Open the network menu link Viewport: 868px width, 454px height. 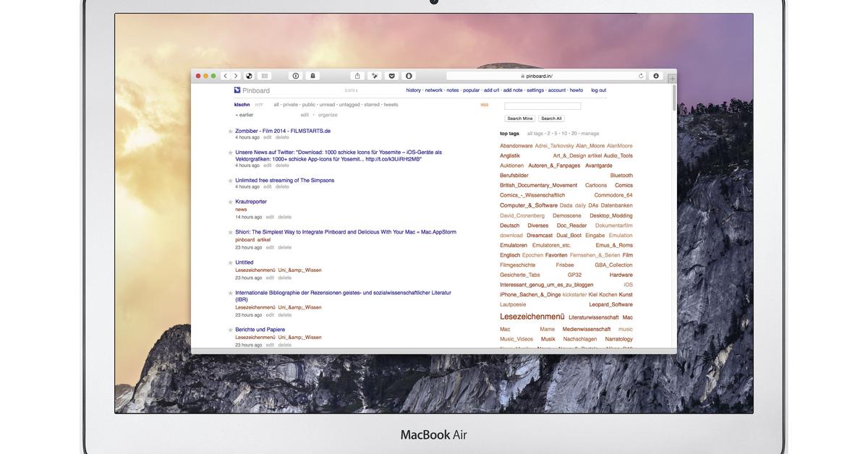tap(434, 90)
